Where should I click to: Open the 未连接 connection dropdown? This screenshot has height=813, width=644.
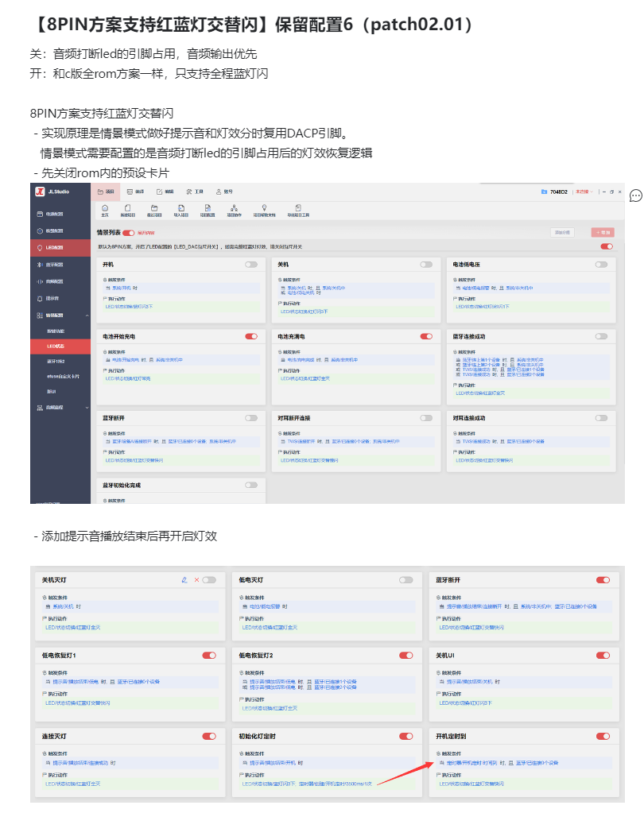click(x=584, y=192)
